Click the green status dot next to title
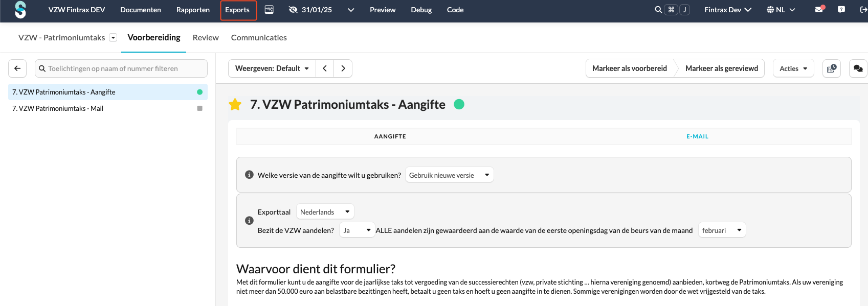 pyautogui.click(x=459, y=104)
